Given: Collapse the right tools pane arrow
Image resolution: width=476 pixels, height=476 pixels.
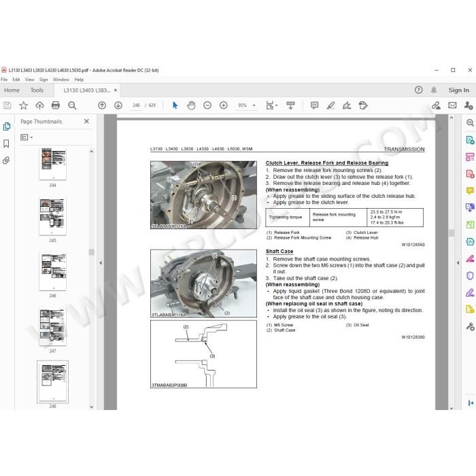Looking at the screenshot, I should 458,263.
